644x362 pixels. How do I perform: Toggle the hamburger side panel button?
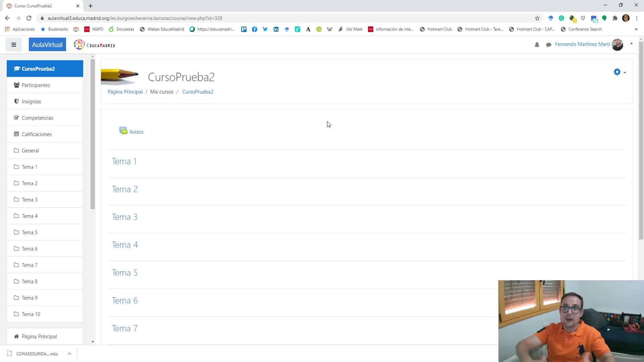pyautogui.click(x=14, y=45)
